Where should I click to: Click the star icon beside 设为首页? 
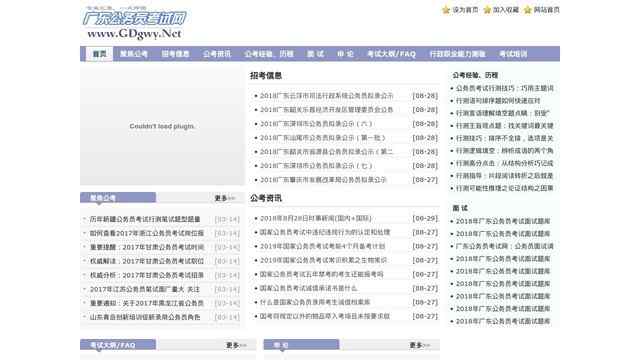tap(446, 10)
